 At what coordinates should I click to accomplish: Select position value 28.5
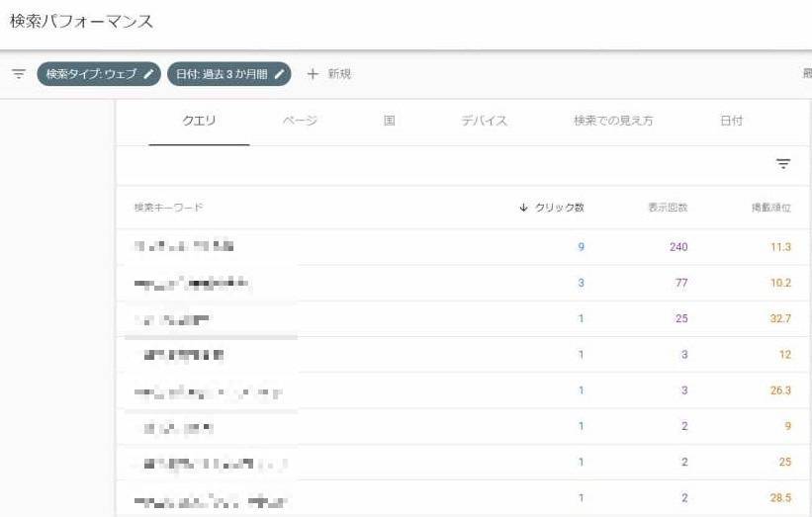point(780,498)
